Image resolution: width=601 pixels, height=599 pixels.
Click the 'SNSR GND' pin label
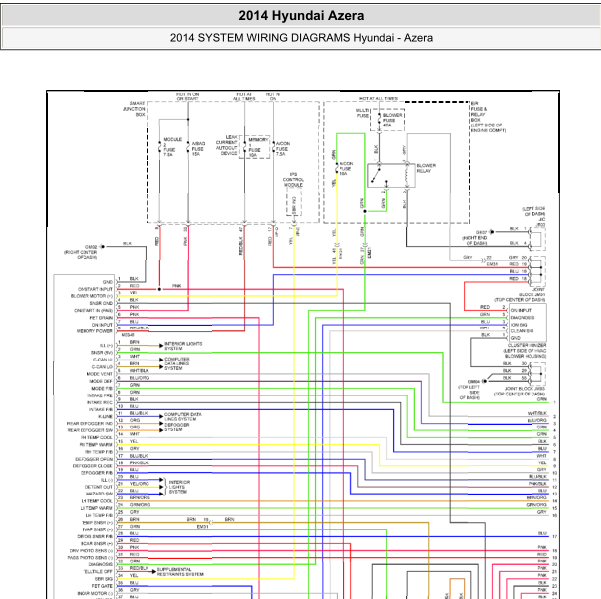click(x=101, y=303)
